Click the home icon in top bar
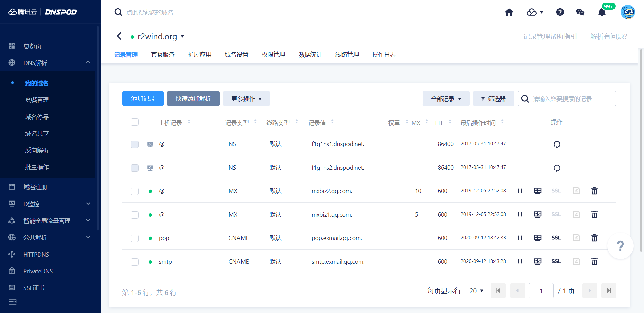The width and height of the screenshot is (644, 313). pos(509,12)
